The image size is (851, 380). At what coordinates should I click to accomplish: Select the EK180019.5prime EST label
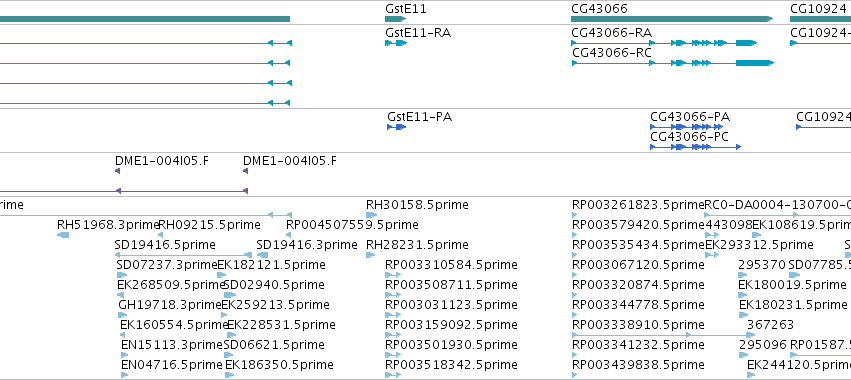(792, 284)
